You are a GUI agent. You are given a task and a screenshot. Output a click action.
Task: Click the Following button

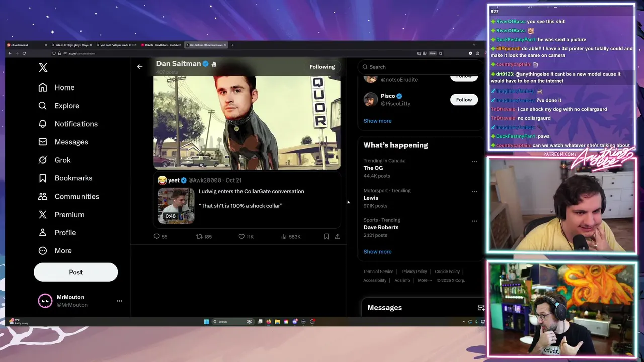322,67
